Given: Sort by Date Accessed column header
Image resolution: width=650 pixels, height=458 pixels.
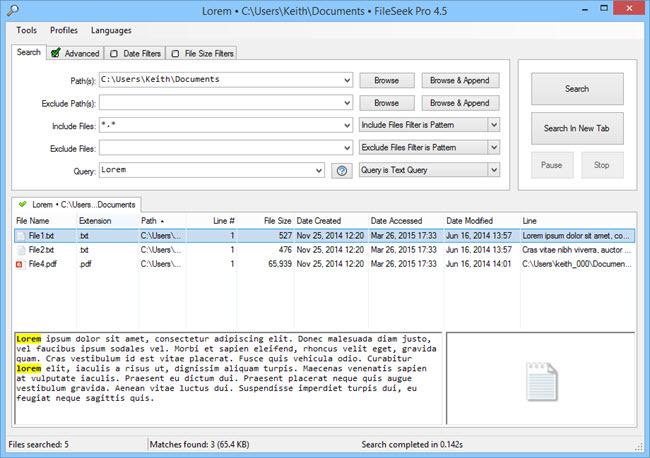Looking at the screenshot, I should click(406, 221).
